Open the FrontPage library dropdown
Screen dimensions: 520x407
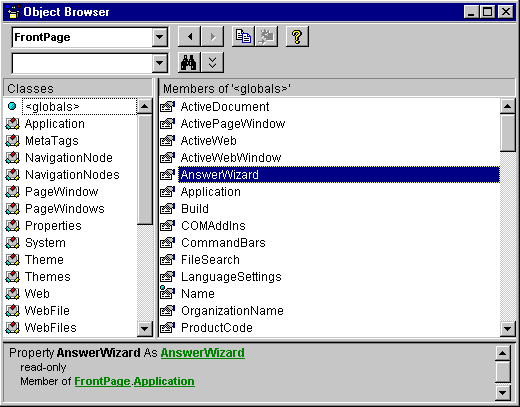click(160, 37)
